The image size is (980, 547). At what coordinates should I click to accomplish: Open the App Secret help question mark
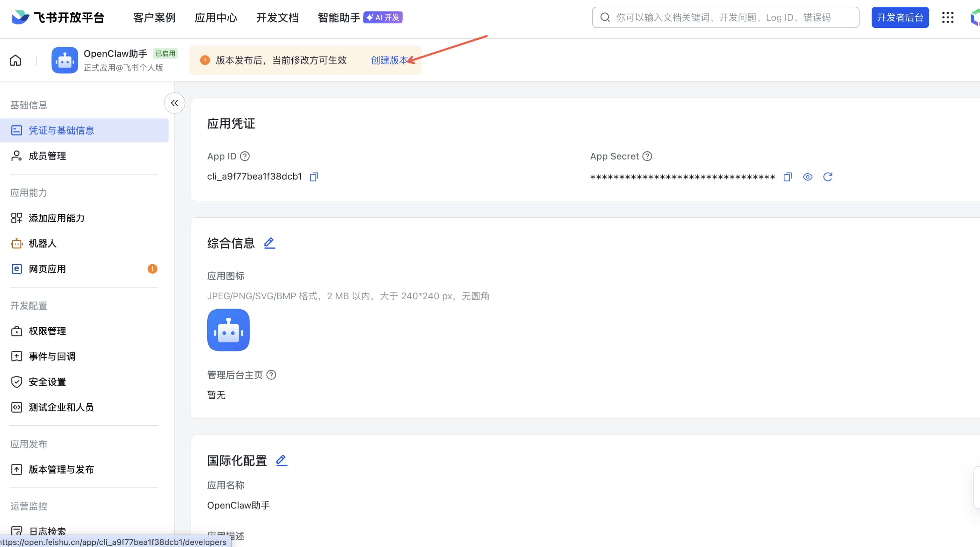click(x=647, y=156)
